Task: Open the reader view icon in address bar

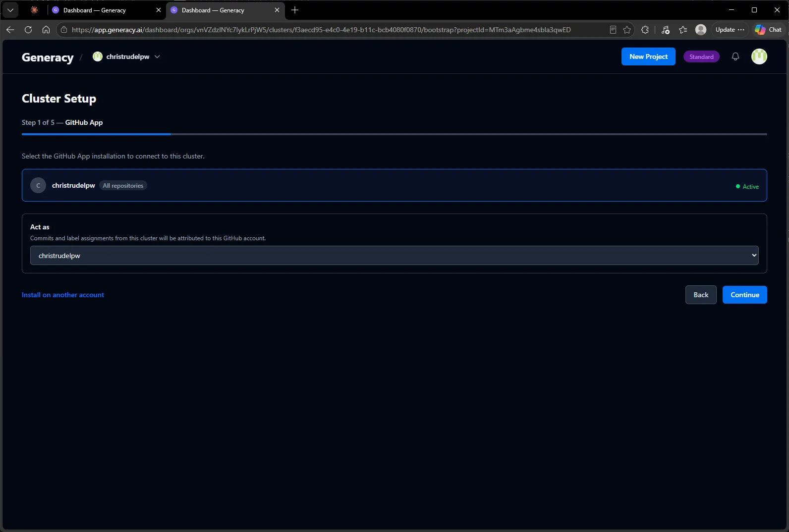Action: tap(613, 30)
